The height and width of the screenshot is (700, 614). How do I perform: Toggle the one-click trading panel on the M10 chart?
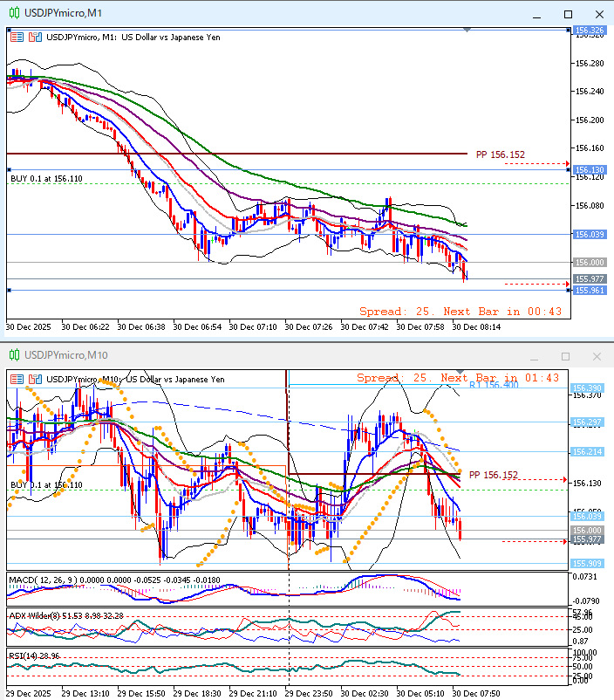17,379
